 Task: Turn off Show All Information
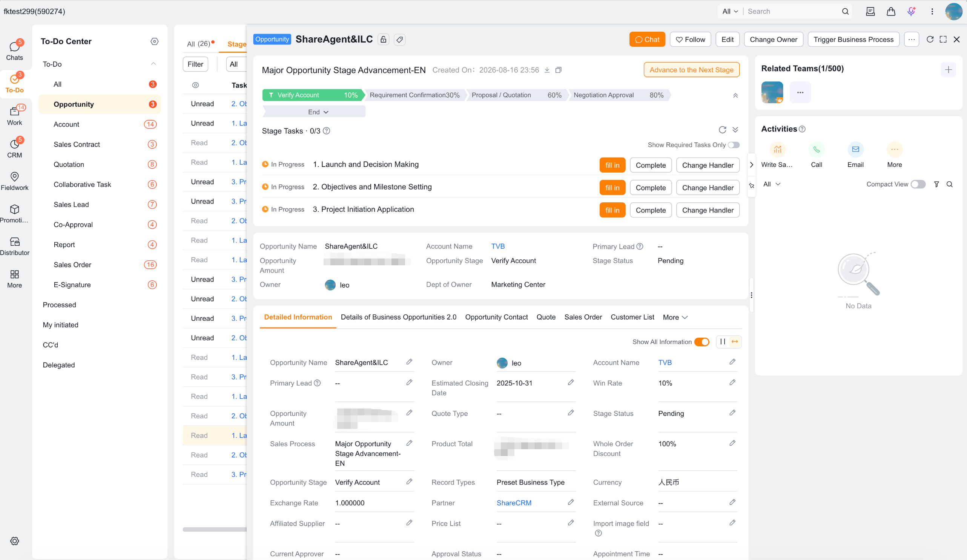702,342
